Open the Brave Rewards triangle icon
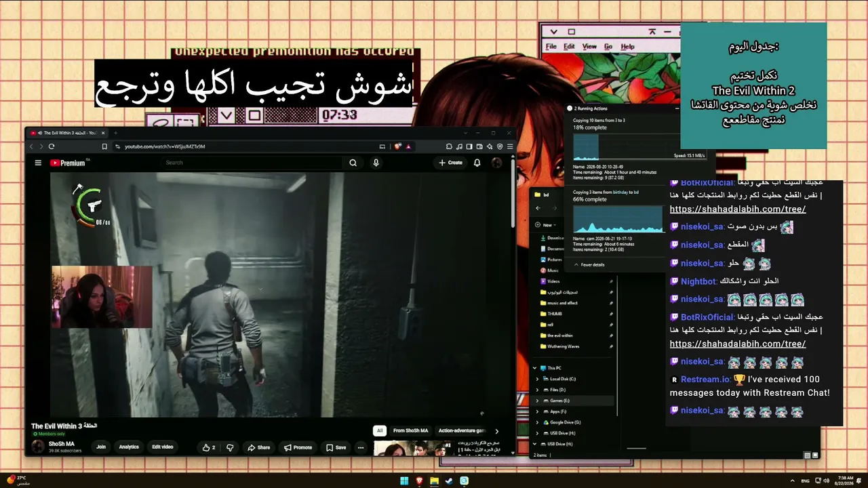This screenshot has height=488, width=868. click(x=408, y=146)
